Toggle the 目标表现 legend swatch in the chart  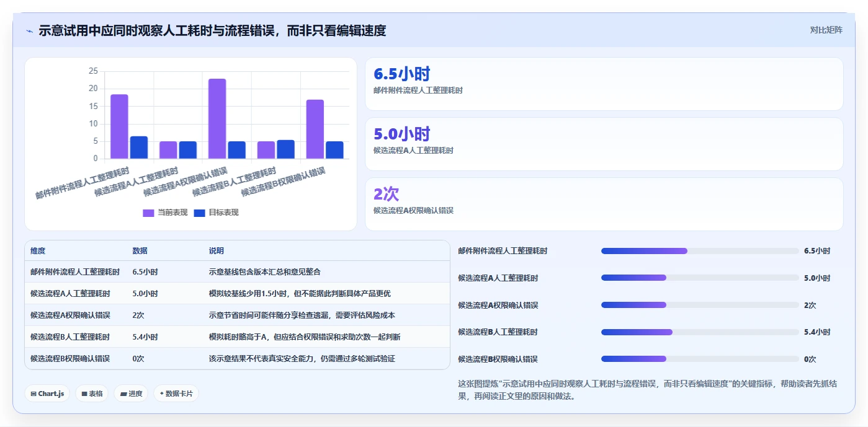coord(200,213)
